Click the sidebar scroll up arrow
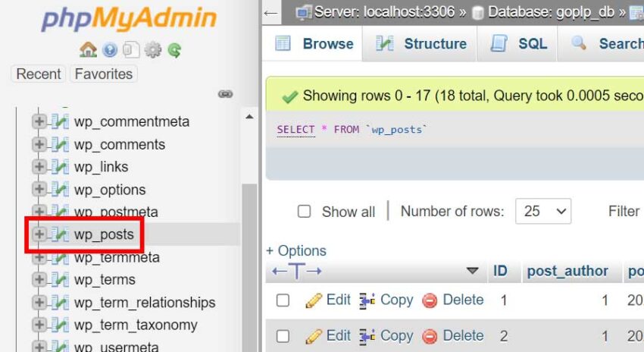Viewport: 644px width, 352px height. tap(249, 117)
